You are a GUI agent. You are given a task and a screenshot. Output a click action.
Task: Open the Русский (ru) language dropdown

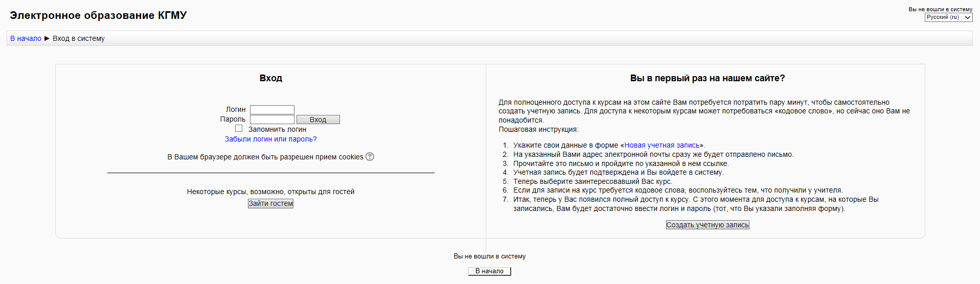pyautogui.click(x=948, y=17)
